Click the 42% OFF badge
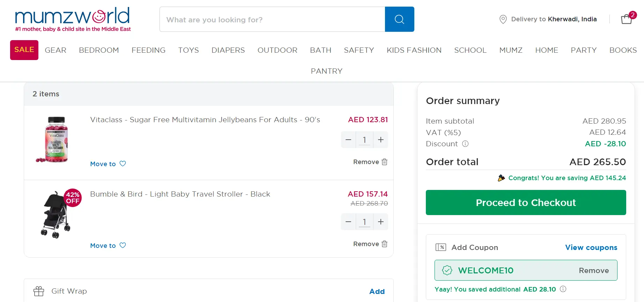Screen dimensions: 644x302 (x=73, y=198)
